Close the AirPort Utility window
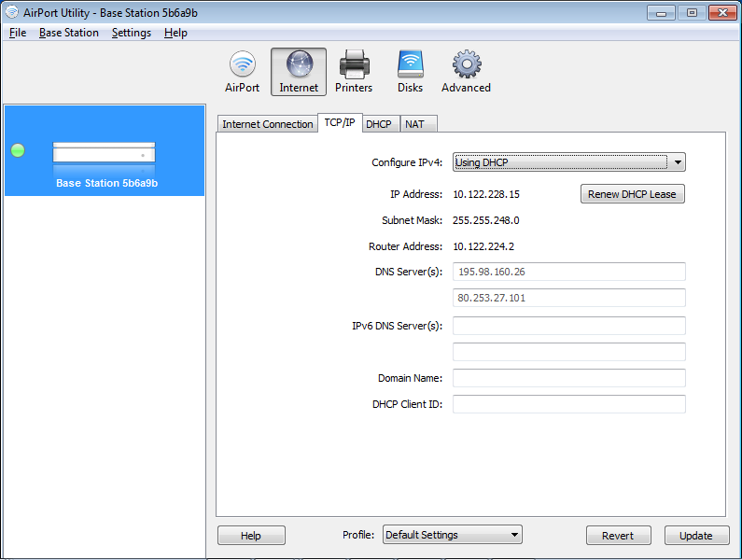 pyautogui.click(x=722, y=13)
